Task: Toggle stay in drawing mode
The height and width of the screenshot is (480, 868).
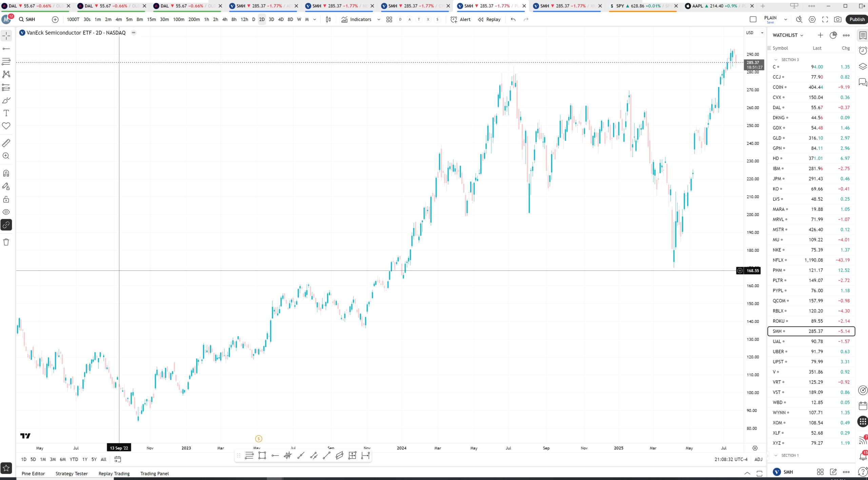Action: [x=6, y=186]
